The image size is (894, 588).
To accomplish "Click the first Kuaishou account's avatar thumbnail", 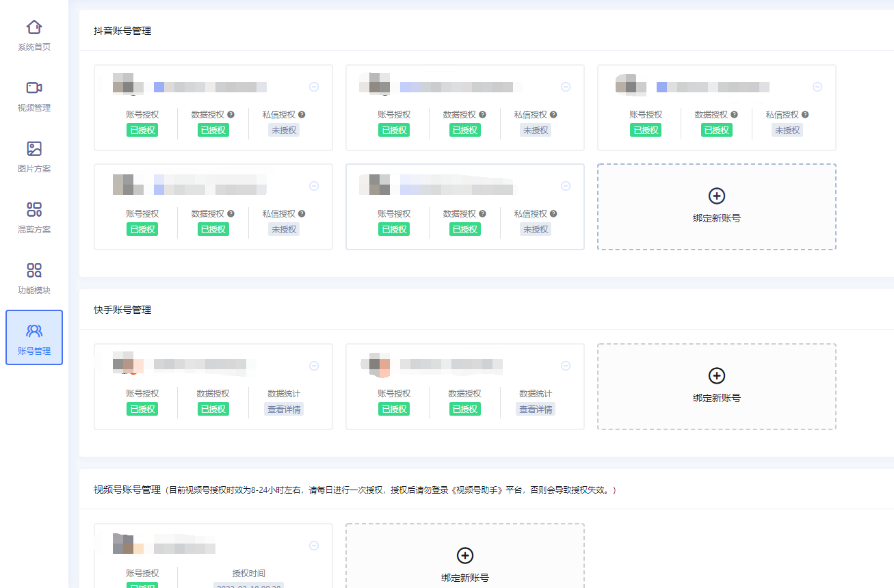I will point(127,362).
